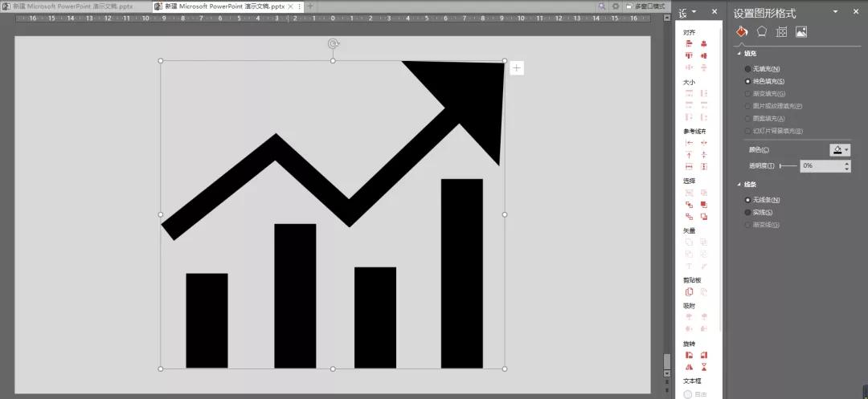The height and width of the screenshot is (399, 868).
Task: Click first icon in 参考线布 bottom row
Action: pyautogui.click(x=690, y=167)
